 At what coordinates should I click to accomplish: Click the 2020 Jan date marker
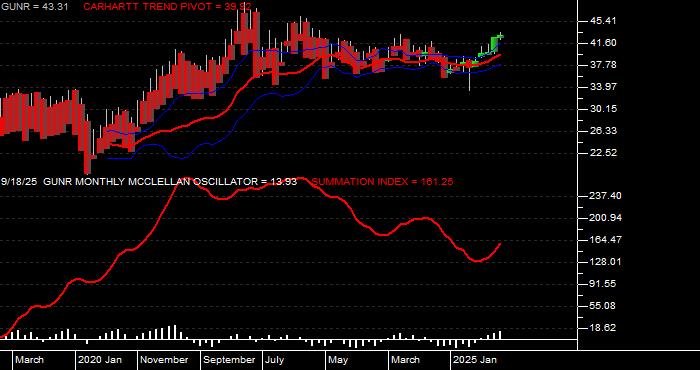[x=101, y=360]
